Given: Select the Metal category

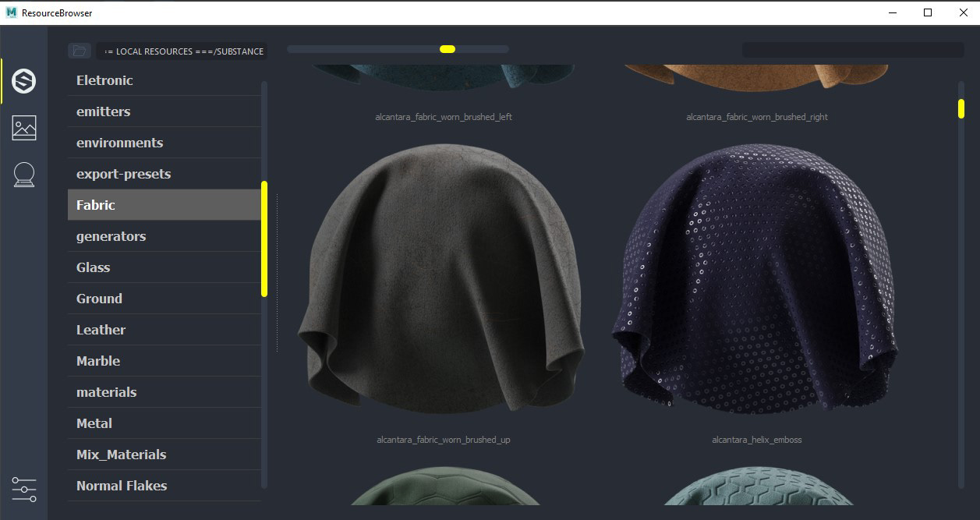Looking at the screenshot, I should 165,423.
